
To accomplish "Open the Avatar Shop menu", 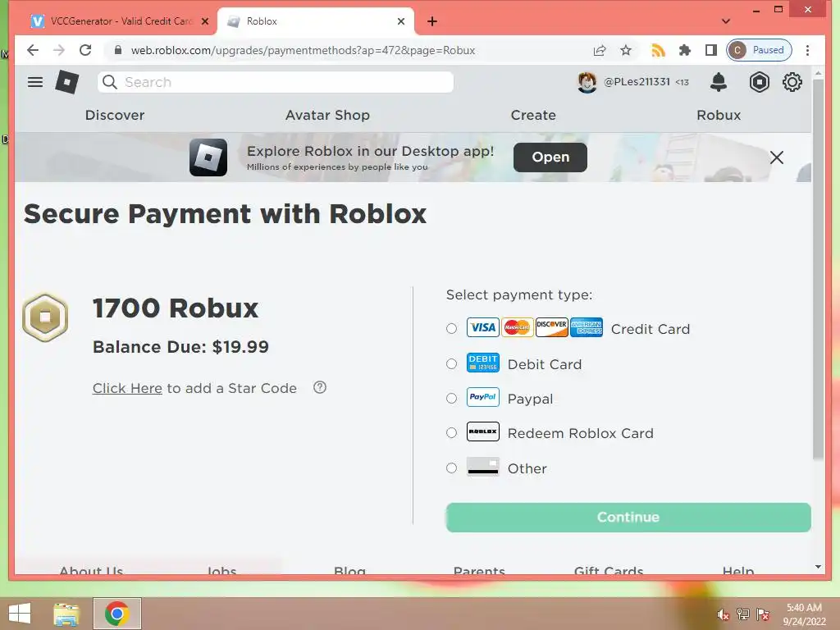I will click(x=327, y=115).
